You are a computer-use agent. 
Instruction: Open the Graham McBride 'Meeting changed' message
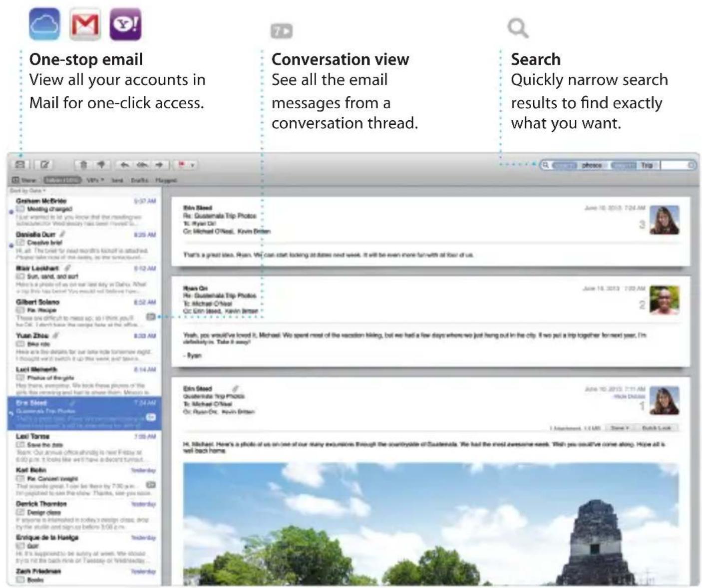84,212
